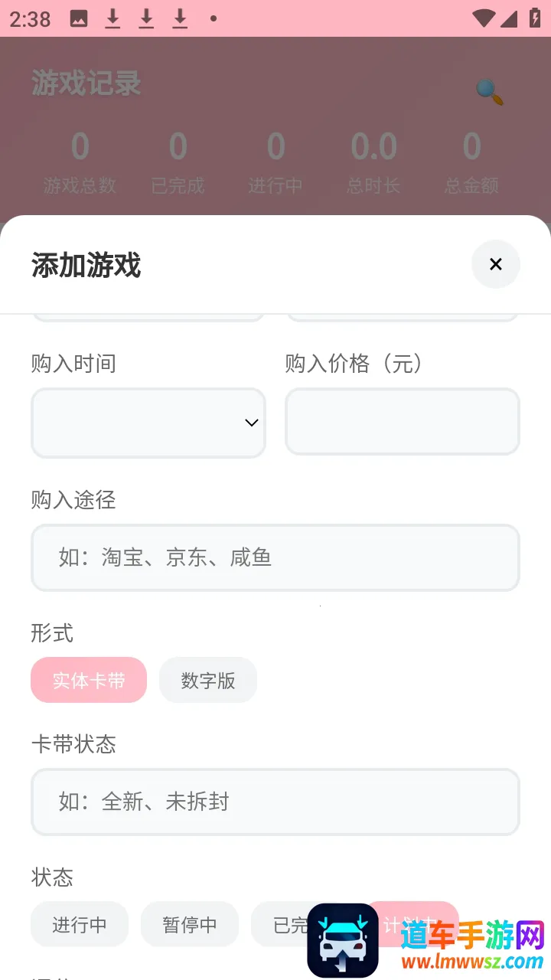Tap the 总金额 stat counter

tap(471, 162)
